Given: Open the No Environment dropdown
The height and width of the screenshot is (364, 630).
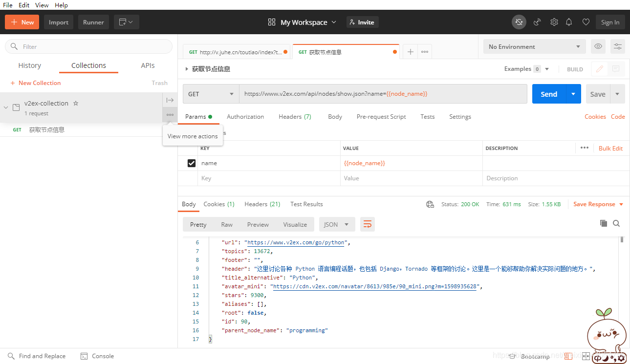Looking at the screenshot, I should (x=535, y=46).
